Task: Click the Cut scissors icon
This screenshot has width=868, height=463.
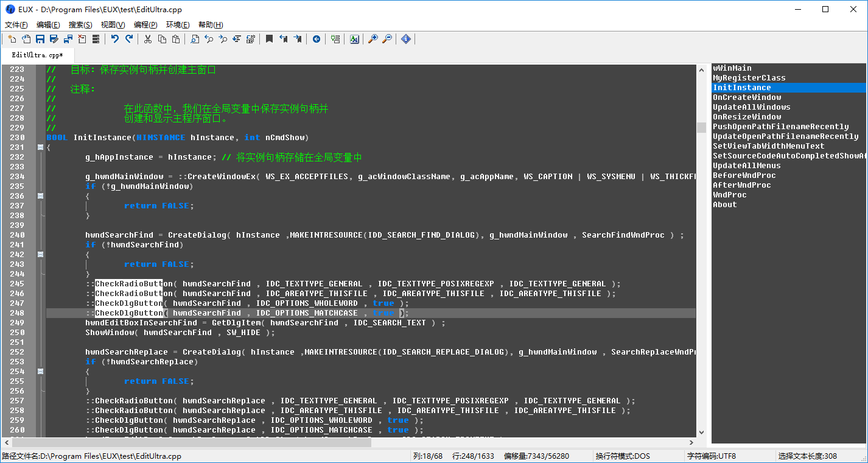Action: click(148, 39)
